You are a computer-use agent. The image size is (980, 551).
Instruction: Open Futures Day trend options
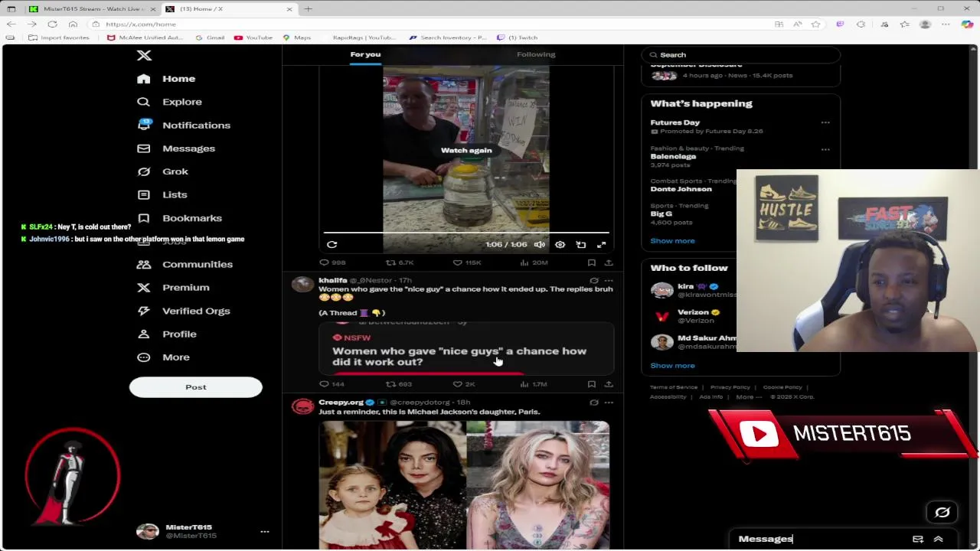pos(825,122)
